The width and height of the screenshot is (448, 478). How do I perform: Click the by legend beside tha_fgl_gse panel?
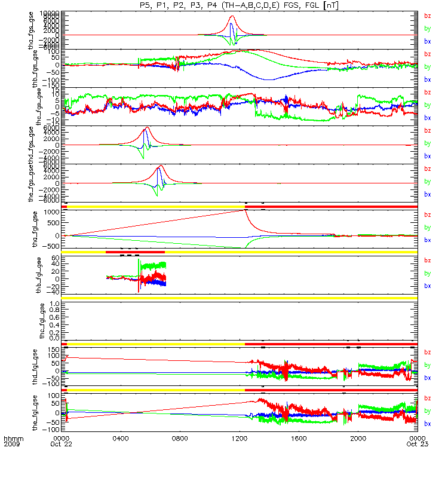pos(428,228)
